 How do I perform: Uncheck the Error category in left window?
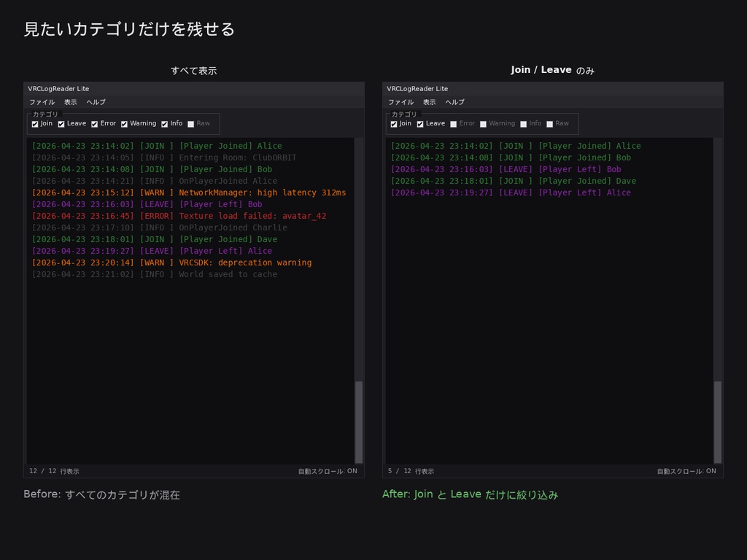[x=93, y=123]
